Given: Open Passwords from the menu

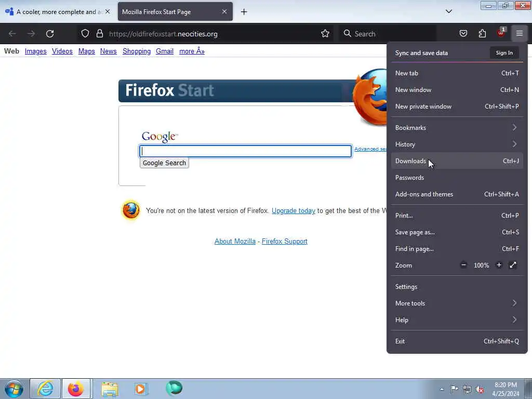Looking at the screenshot, I should click(457, 178).
